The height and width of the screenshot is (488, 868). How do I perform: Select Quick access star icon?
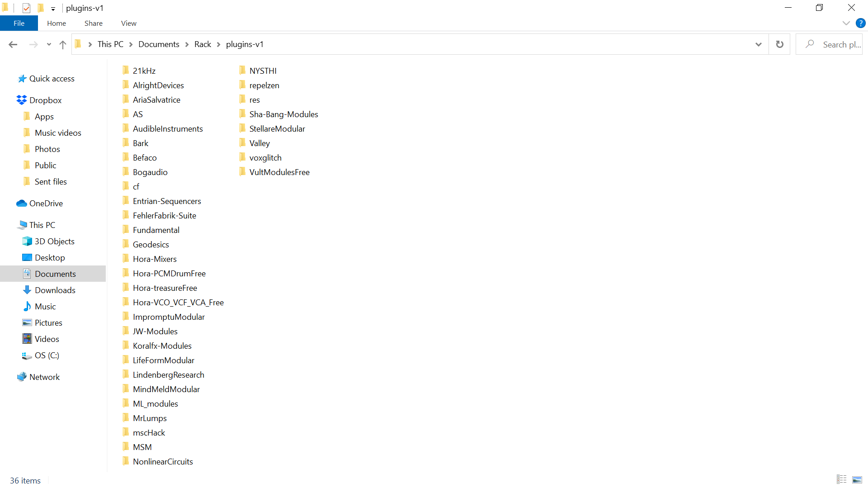[22, 79]
